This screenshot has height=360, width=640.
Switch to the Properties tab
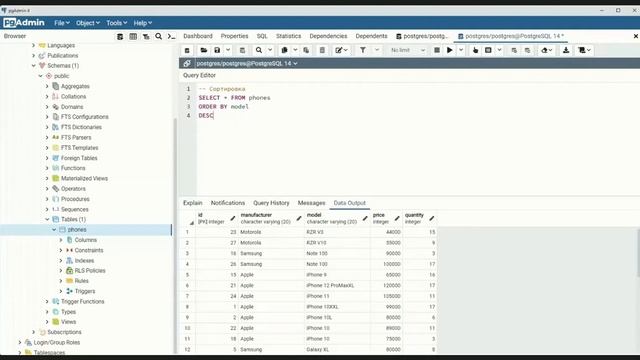(x=234, y=36)
